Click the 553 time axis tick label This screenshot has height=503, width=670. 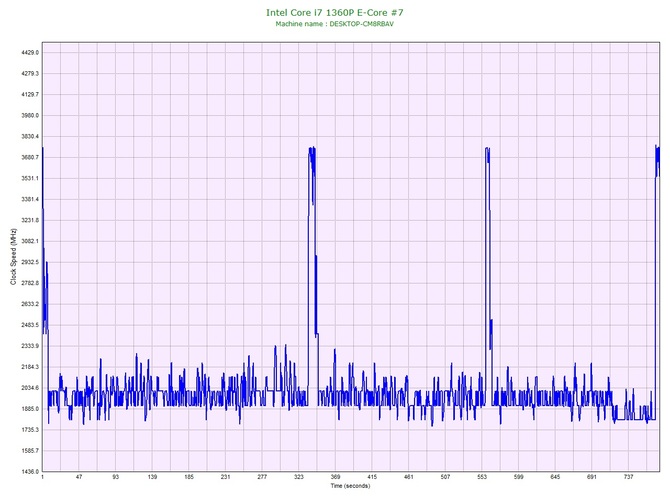tap(482, 477)
